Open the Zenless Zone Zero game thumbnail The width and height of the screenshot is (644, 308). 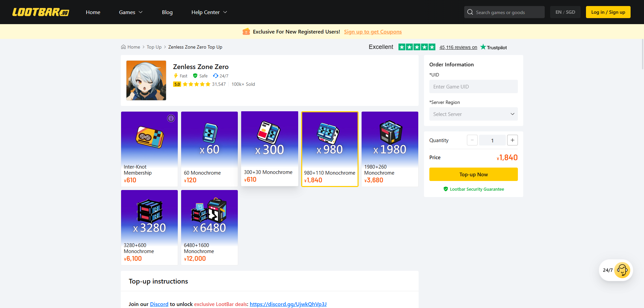click(x=146, y=80)
